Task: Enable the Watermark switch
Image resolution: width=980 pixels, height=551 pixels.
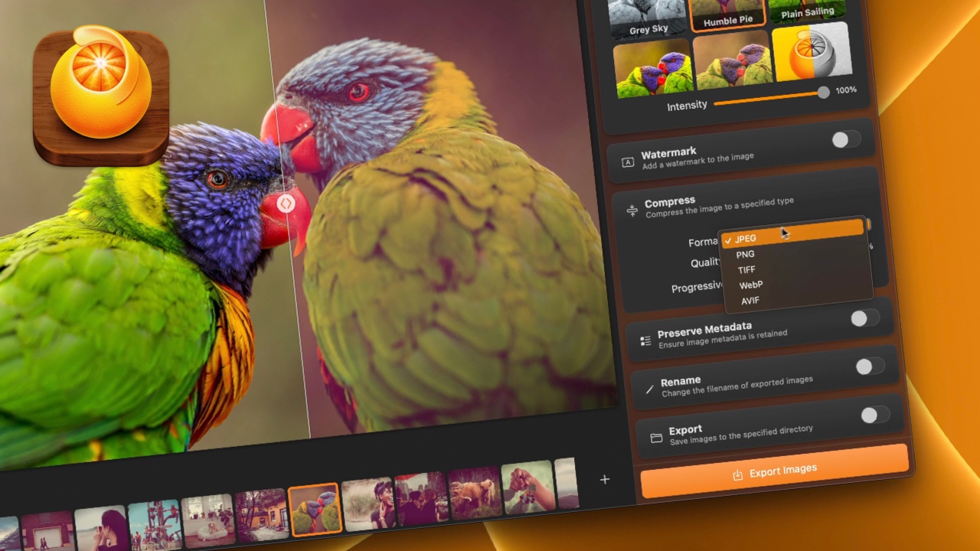Action: coord(846,139)
